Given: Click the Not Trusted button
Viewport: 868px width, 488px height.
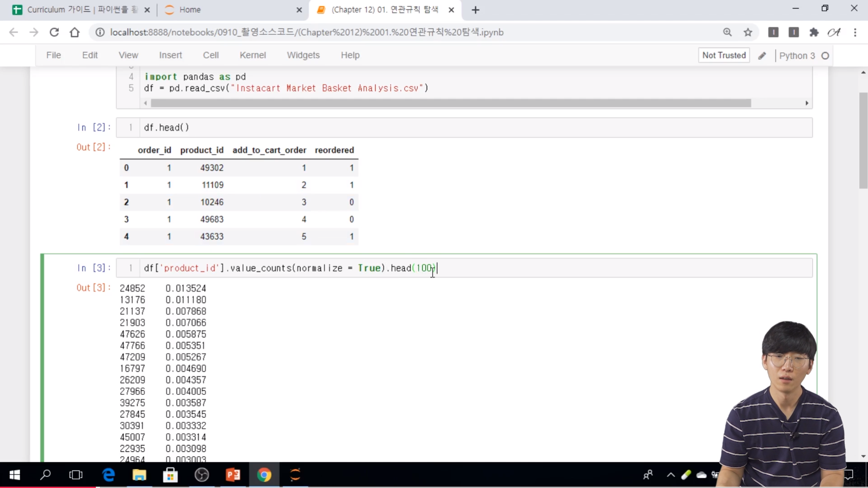Looking at the screenshot, I should pyautogui.click(x=724, y=55).
